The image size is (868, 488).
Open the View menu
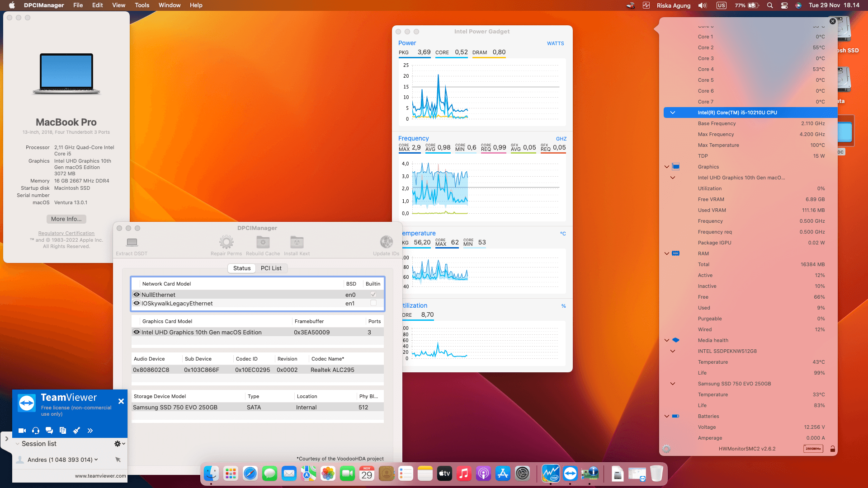click(x=118, y=5)
